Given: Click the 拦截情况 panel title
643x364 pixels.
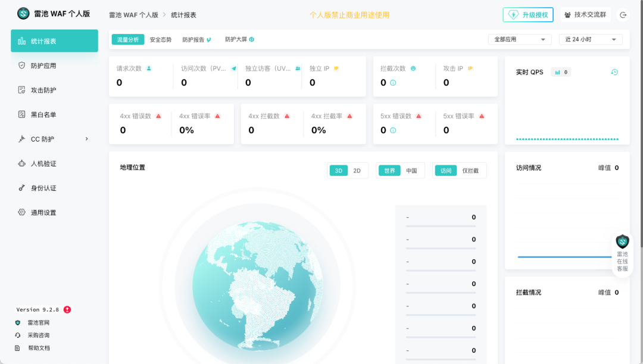Looking at the screenshot, I should (x=529, y=293).
